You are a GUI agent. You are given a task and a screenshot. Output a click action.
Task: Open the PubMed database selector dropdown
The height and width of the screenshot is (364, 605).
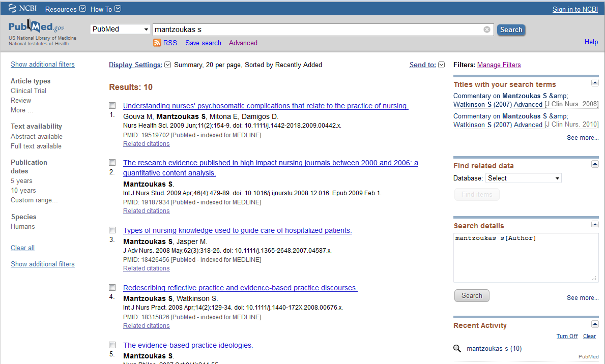click(121, 29)
